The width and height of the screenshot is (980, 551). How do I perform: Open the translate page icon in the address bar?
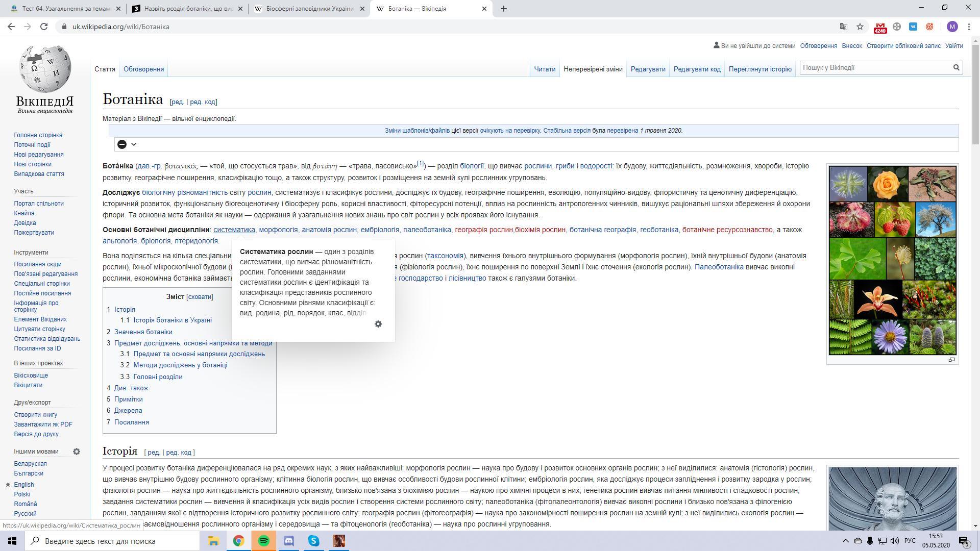tap(843, 27)
